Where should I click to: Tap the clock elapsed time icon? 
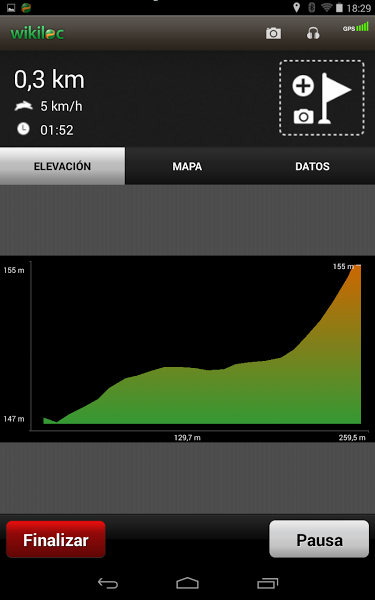(23, 129)
